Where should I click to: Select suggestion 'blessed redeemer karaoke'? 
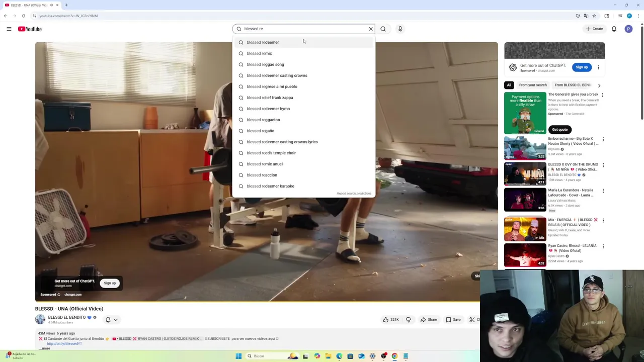(x=304, y=186)
